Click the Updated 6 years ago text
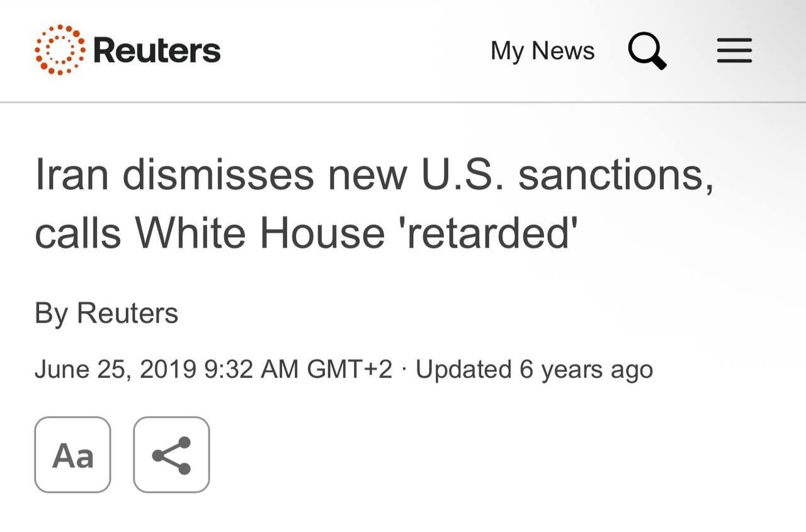 click(534, 370)
